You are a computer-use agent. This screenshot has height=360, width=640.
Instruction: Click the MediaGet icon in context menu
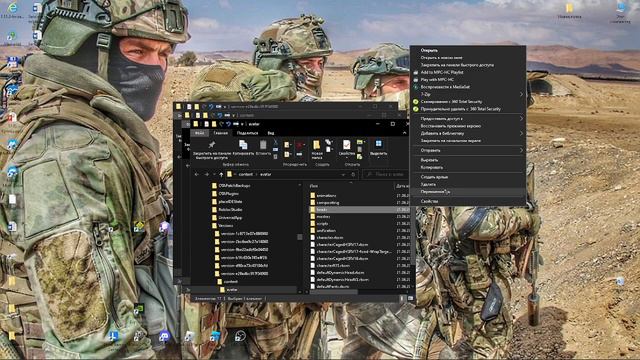(x=416, y=87)
